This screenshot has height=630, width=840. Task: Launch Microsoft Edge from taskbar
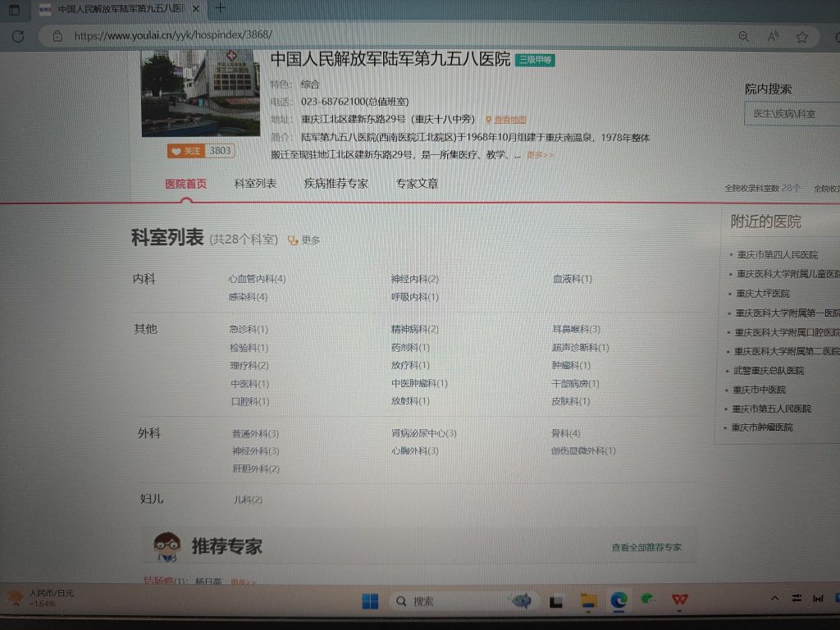pyautogui.click(x=619, y=600)
